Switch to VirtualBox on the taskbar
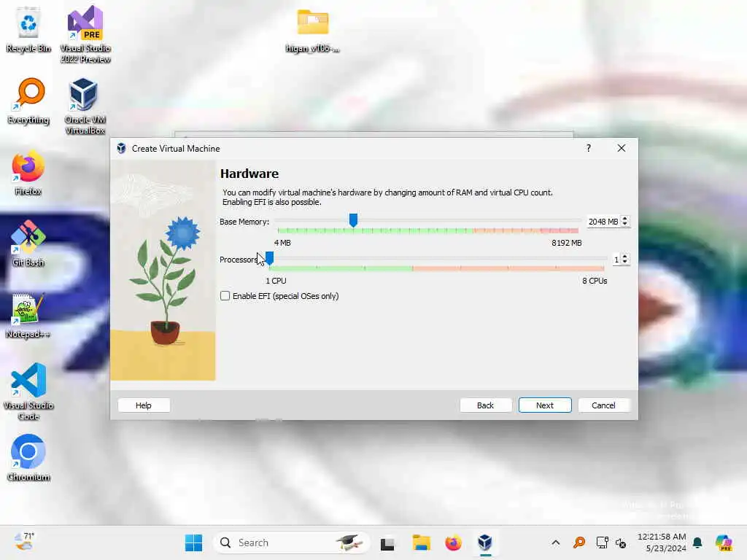Image resolution: width=747 pixels, height=560 pixels. (x=485, y=542)
